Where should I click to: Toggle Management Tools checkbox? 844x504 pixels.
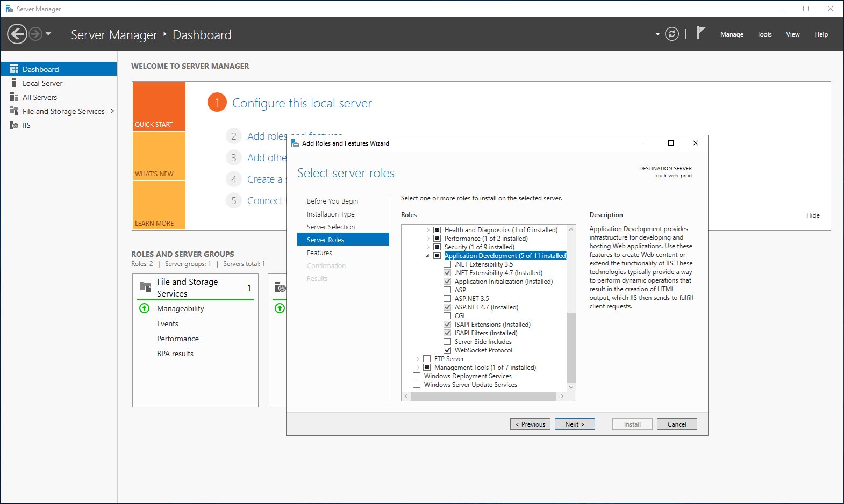coord(427,368)
